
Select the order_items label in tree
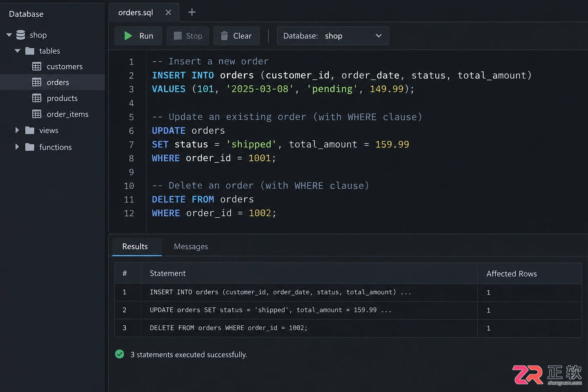click(x=67, y=114)
